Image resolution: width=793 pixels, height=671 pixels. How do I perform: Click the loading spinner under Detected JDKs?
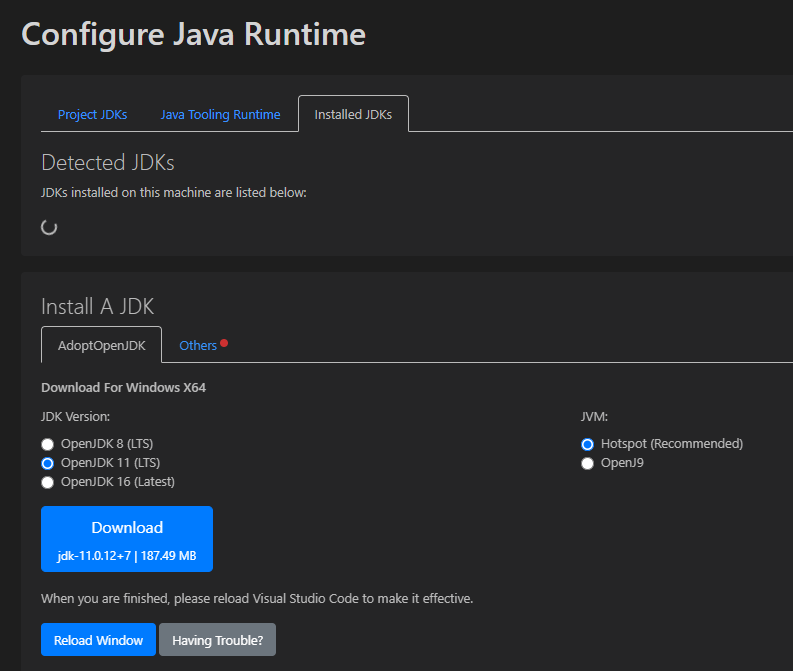[x=49, y=228]
